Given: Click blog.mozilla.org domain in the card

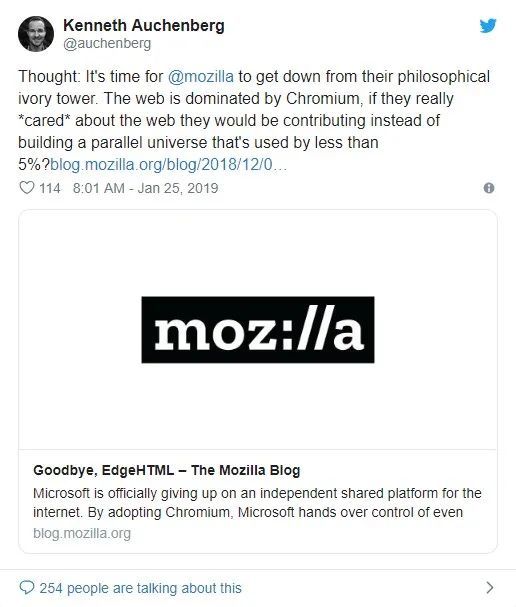Looking at the screenshot, I should 82,533.
